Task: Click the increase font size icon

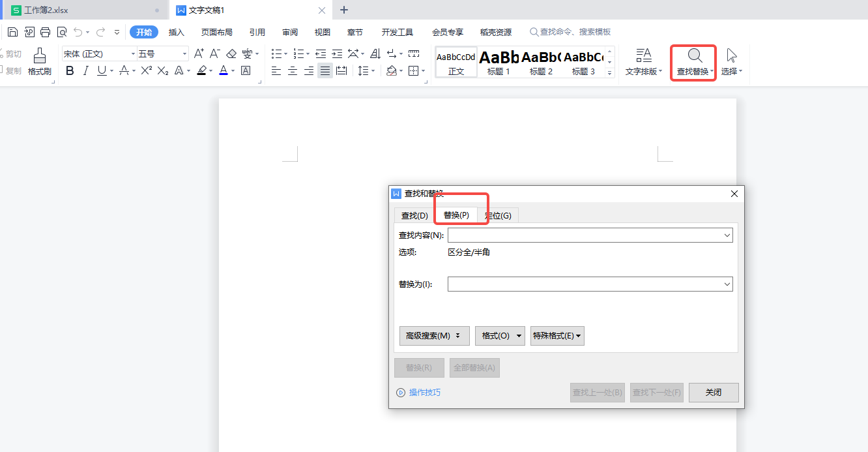Action: tap(199, 53)
